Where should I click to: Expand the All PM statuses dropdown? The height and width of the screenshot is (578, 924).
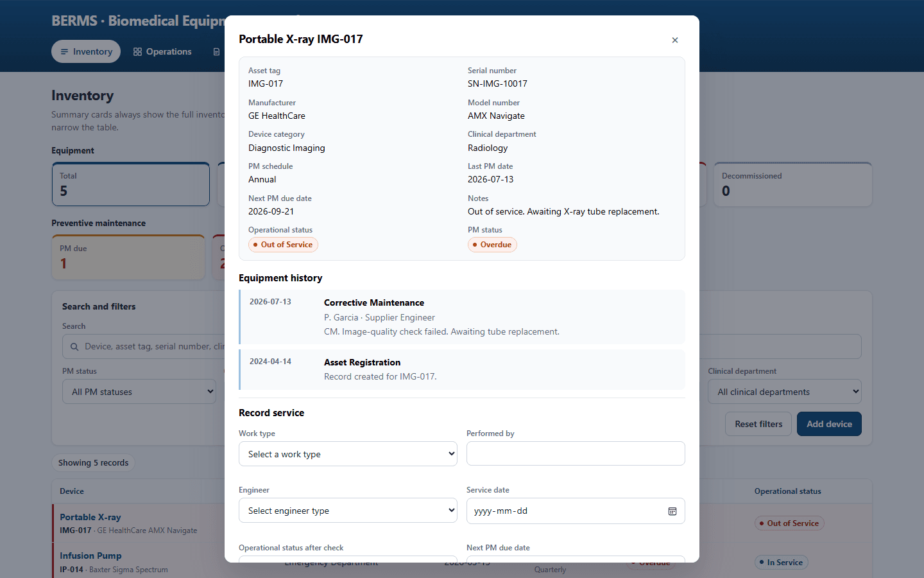[x=139, y=392]
